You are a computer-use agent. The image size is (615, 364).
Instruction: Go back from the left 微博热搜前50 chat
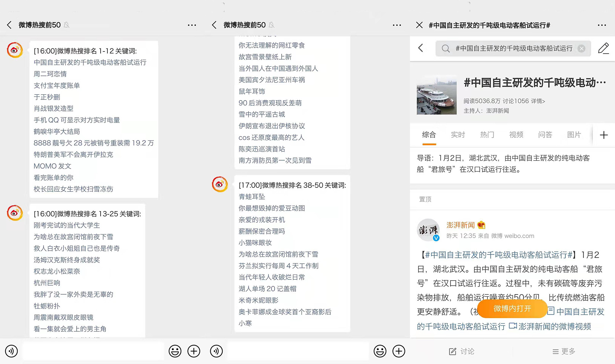(x=9, y=25)
